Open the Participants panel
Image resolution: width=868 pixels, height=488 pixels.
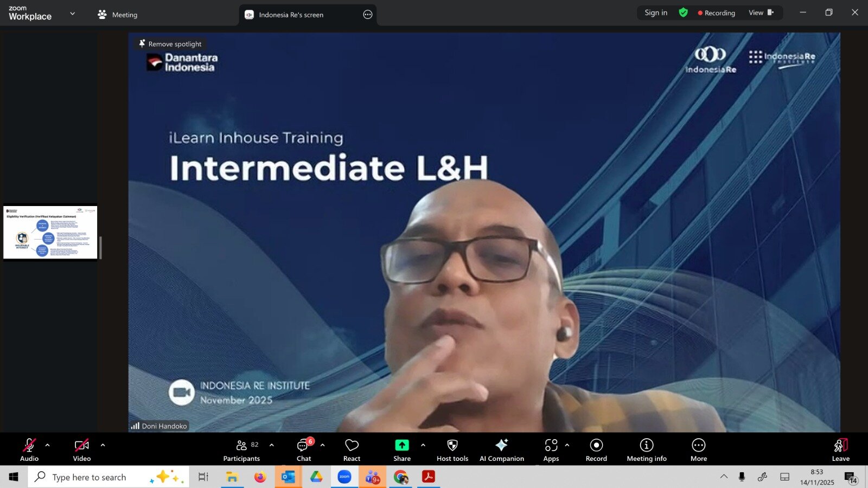(241, 450)
